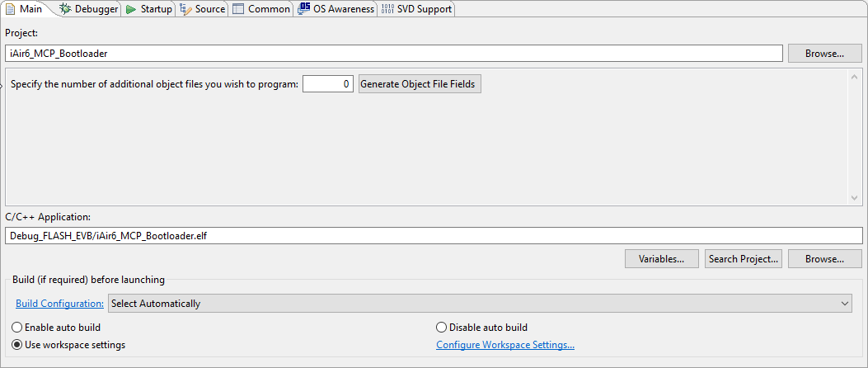Screen dimensions: 868x368
Task: Open the SVD Support tab
Action: [424, 9]
